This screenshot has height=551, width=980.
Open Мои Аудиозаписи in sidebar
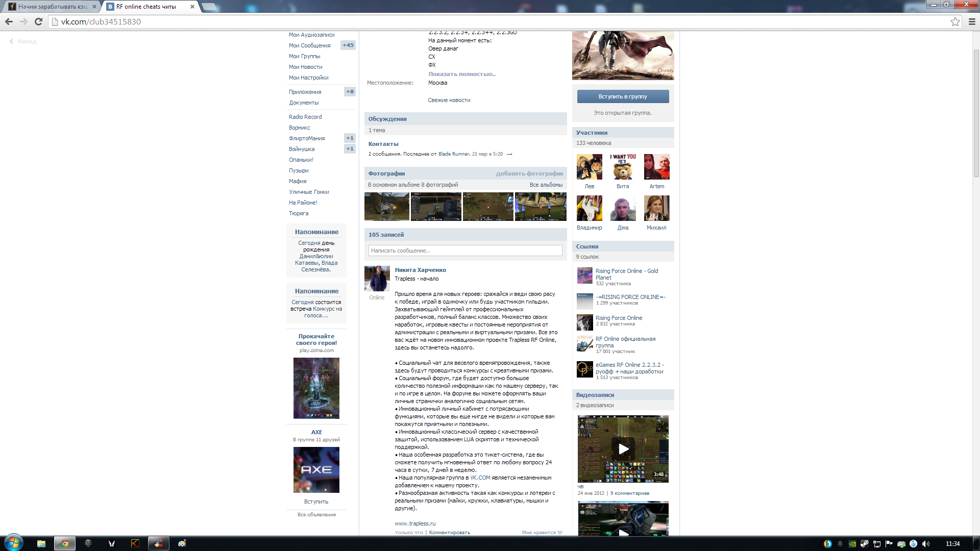(x=311, y=35)
